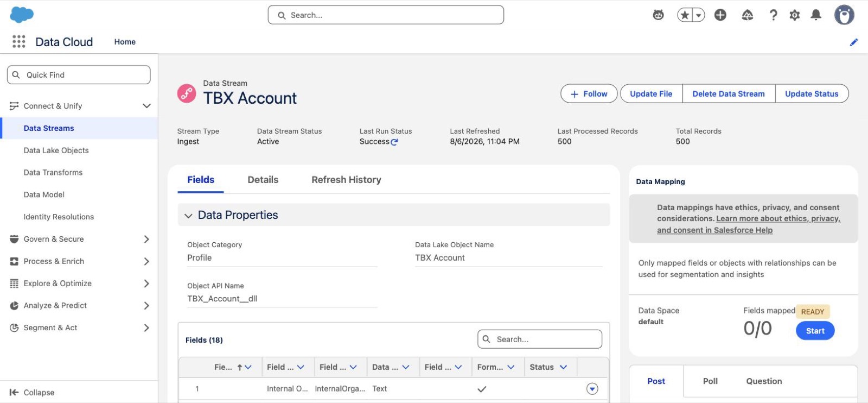Go to the Home nav tab
The image size is (868, 403).
click(125, 42)
